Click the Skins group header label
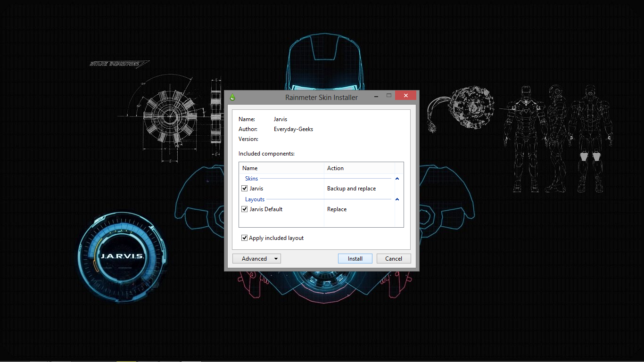 [251, 179]
